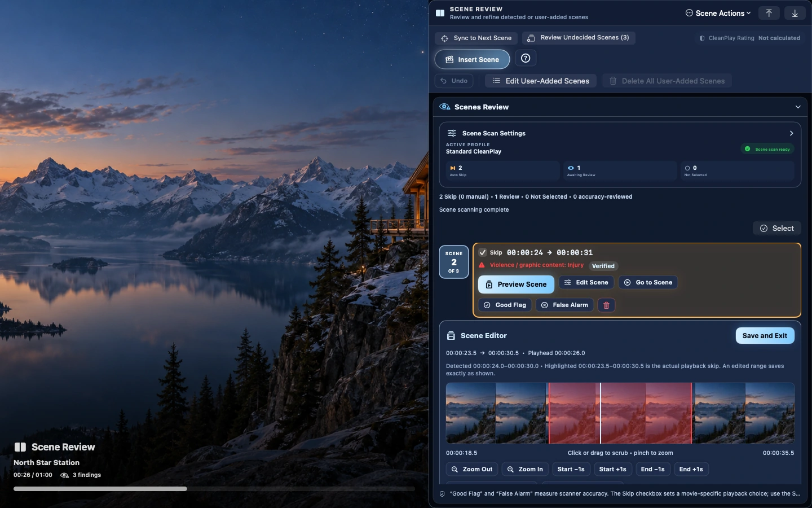Open the Scene Actions dropdown
The image size is (812, 508).
pos(718,13)
